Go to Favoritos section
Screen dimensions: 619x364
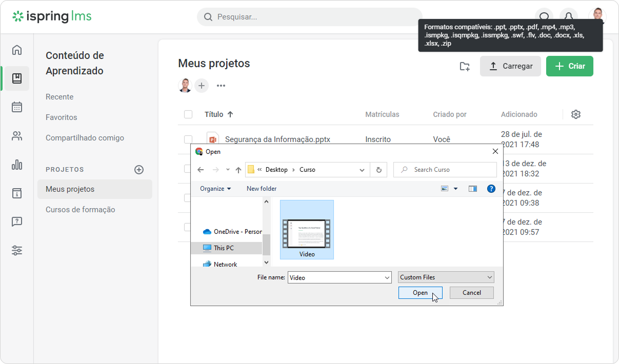point(62,117)
